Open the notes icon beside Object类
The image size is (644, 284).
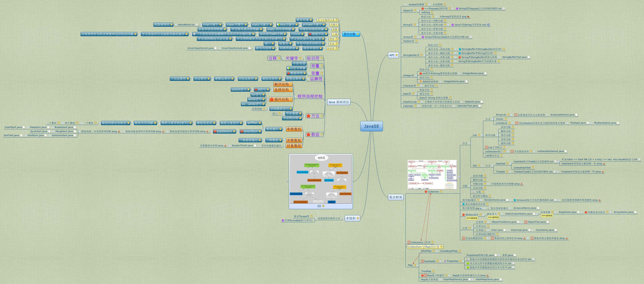point(415,10)
